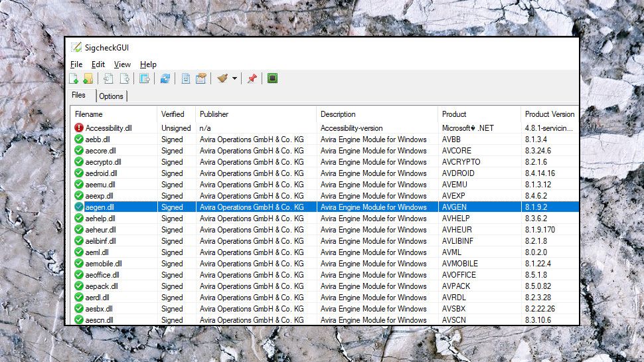Screen dimensions: 644x362
Task: Click version 8.1.9.170 cell
Action: (x=540, y=230)
